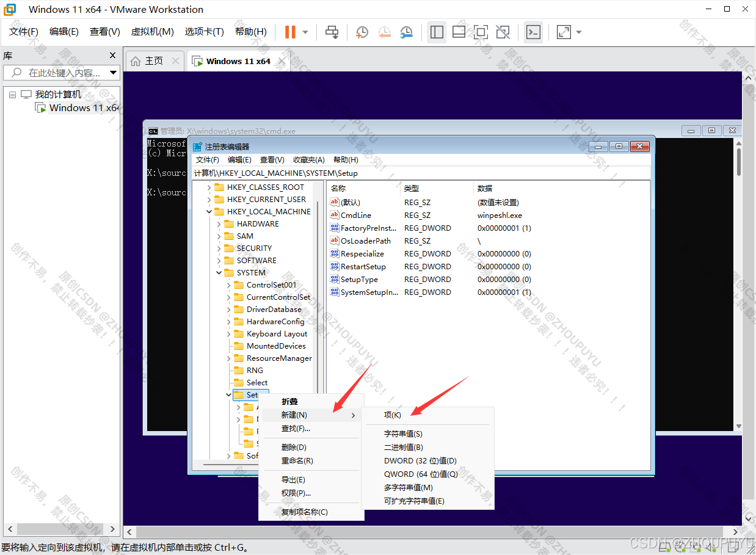Image resolution: width=756 pixels, height=555 pixels.
Task: Toggle the library sidebar view
Action: point(437,32)
